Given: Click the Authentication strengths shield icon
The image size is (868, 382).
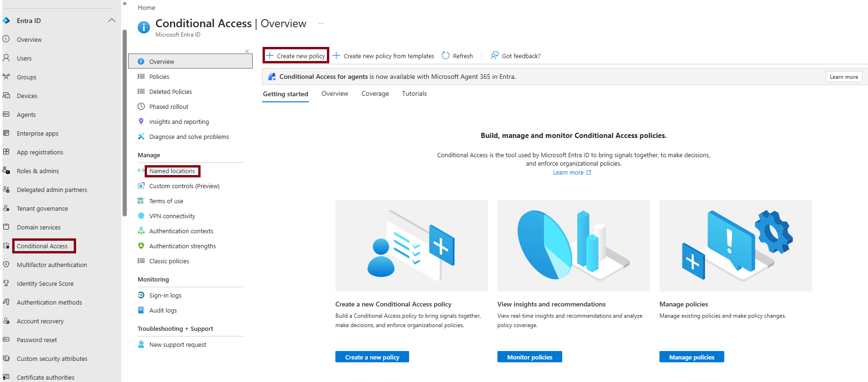Looking at the screenshot, I should pos(141,246).
